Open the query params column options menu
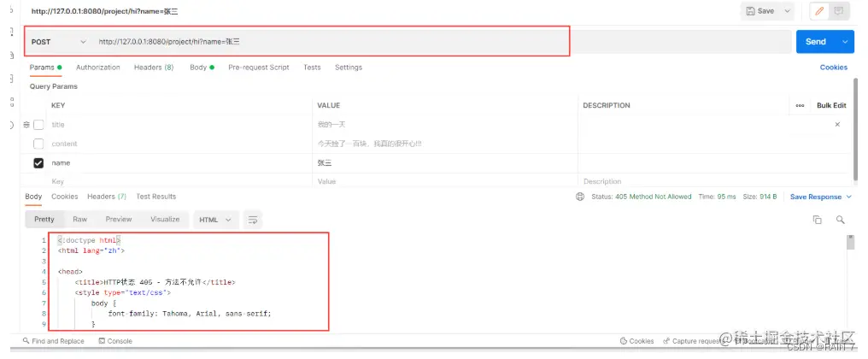The height and width of the screenshot is (359, 868). click(800, 105)
